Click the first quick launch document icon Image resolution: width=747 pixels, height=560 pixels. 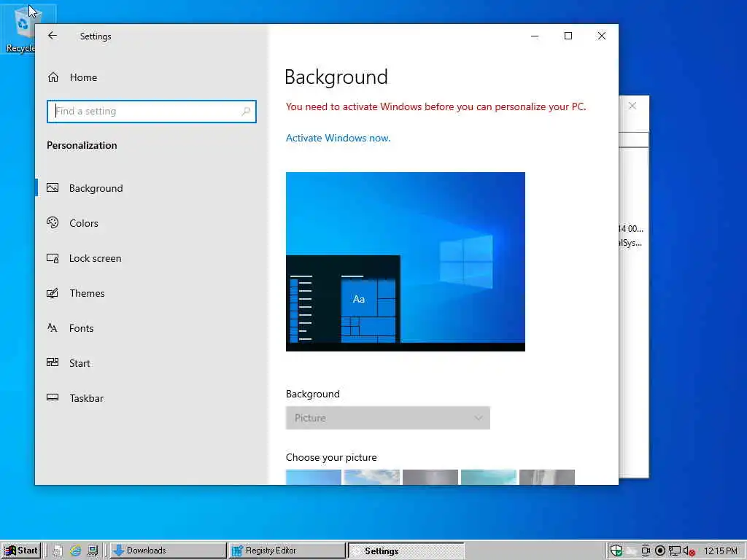pyautogui.click(x=58, y=551)
